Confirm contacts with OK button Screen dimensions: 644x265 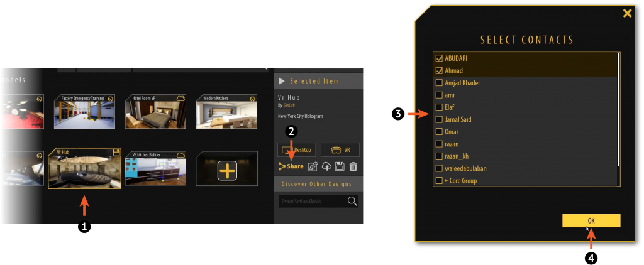click(591, 220)
